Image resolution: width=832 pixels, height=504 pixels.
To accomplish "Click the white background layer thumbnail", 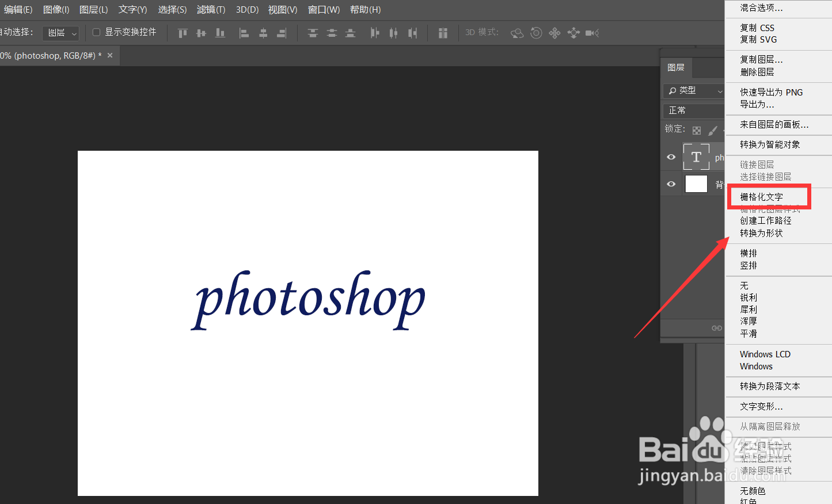I will pos(696,184).
